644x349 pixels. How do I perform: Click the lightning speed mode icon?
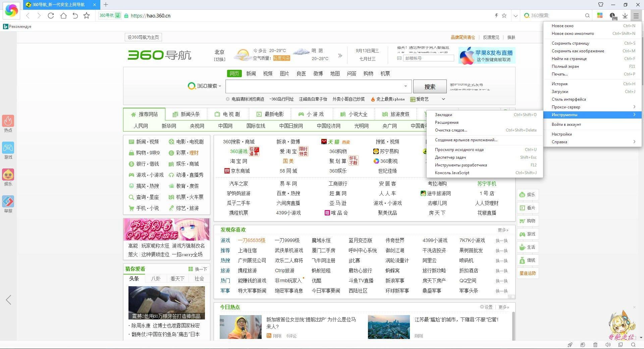[x=496, y=15]
